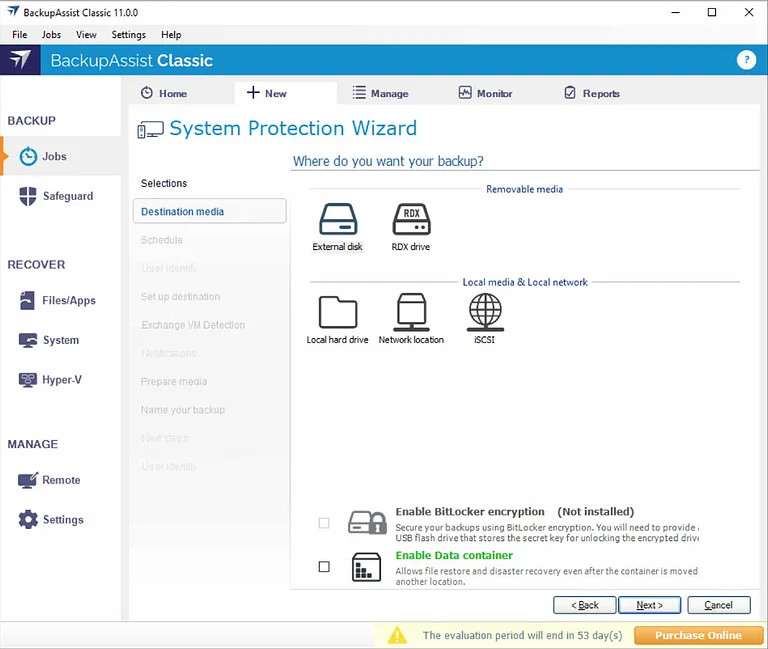
Task: Open the Reports tab
Action: 592,93
